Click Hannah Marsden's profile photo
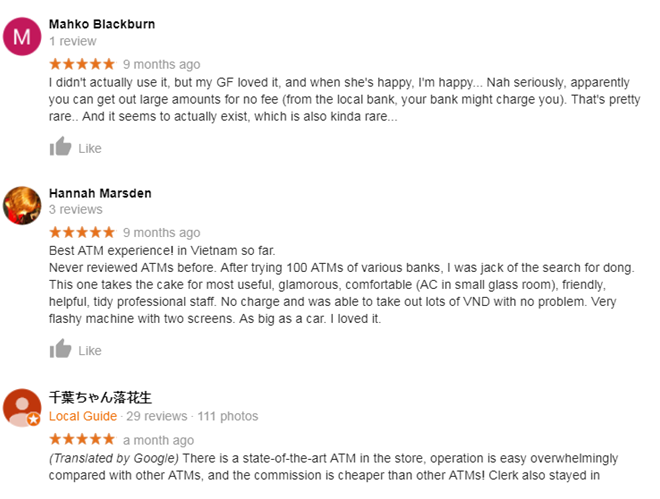This screenshot has width=660, height=499. pos(22,205)
